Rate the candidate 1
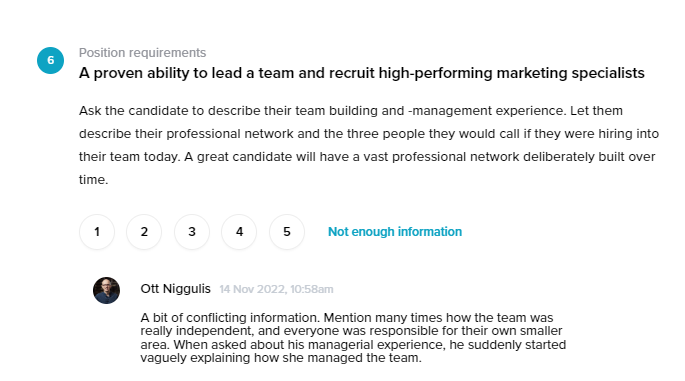Image resolution: width=685 pixels, height=381 pixels. coord(97,232)
